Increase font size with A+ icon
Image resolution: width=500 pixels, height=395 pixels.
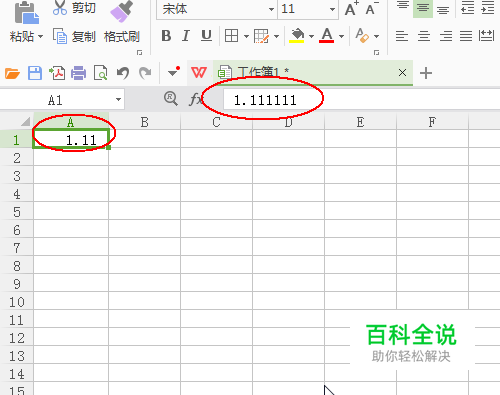tap(352, 8)
